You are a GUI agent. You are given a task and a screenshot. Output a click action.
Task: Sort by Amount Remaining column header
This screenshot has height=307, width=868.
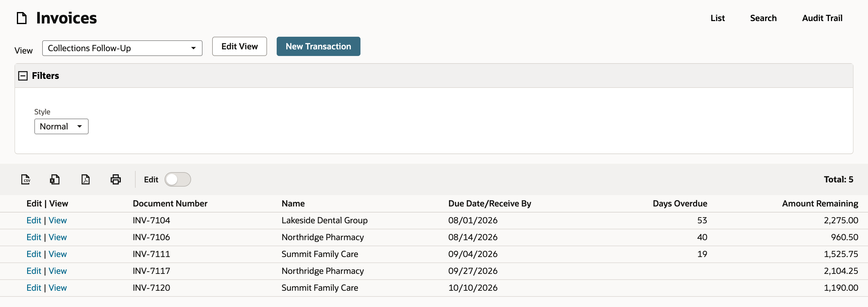820,204
